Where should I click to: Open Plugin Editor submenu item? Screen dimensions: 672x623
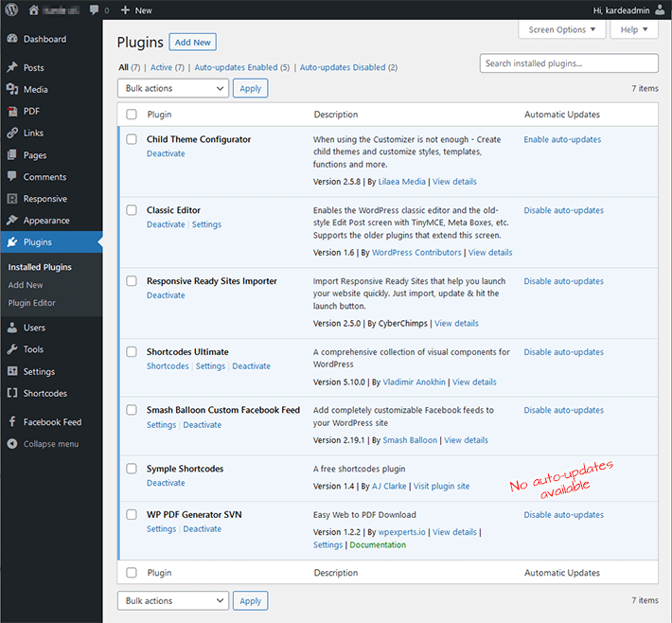32,303
